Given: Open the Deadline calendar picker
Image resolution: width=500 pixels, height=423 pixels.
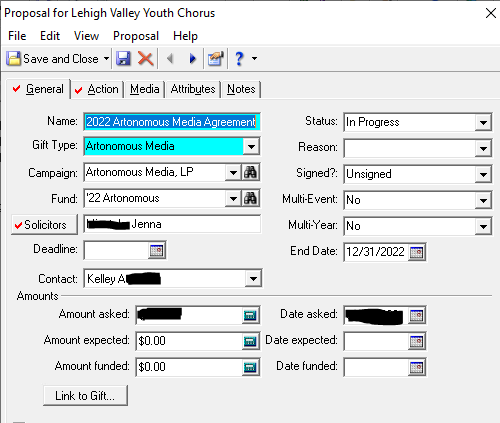Looking at the screenshot, I should 157,250.
